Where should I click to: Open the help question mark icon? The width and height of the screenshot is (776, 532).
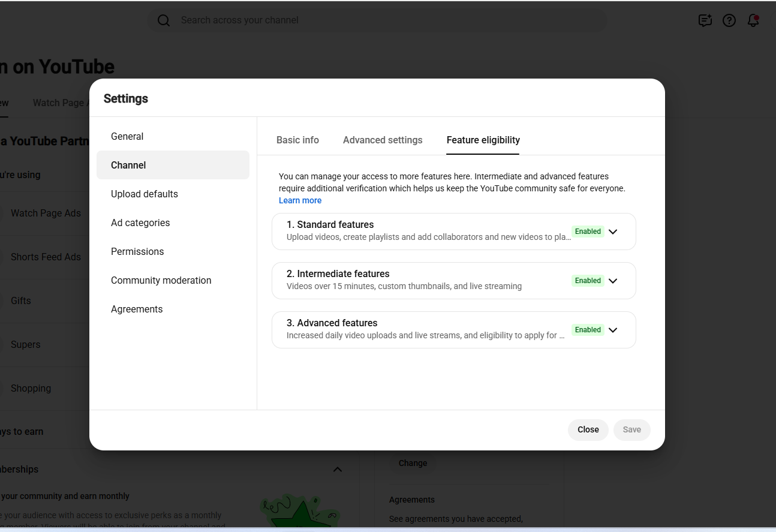pyautogui.click(x=729, y=20)
